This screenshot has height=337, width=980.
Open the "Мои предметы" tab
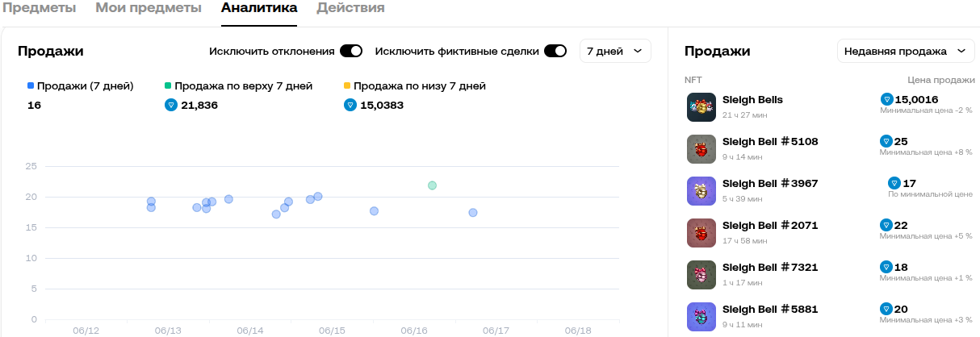coord(149,8)
